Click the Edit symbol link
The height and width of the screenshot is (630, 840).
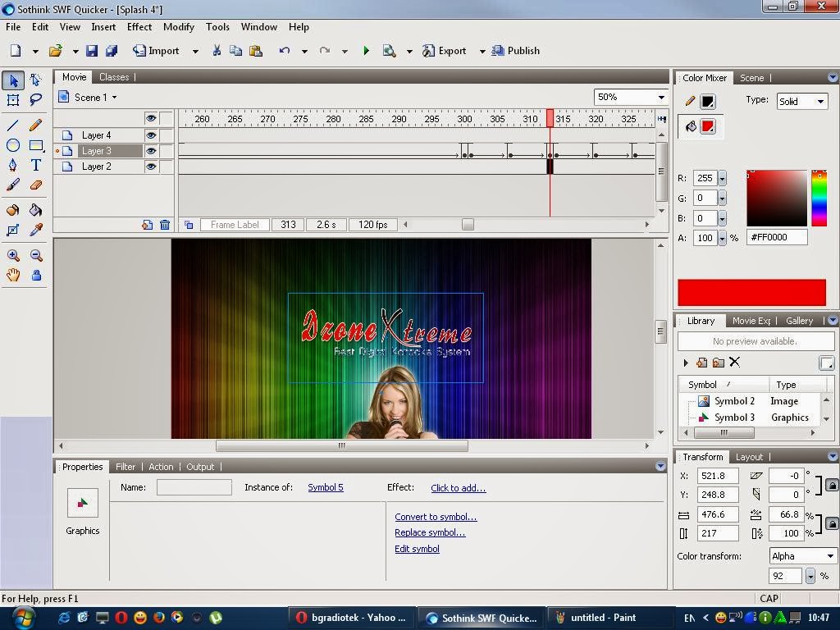(417, 549)
